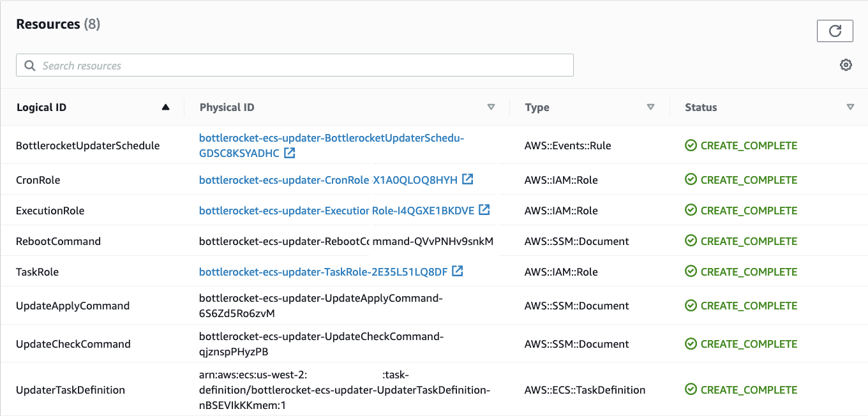Viewport: 868px width, 416px height.
Task: Click the Status column header
Action: click(x=701, y=107)
